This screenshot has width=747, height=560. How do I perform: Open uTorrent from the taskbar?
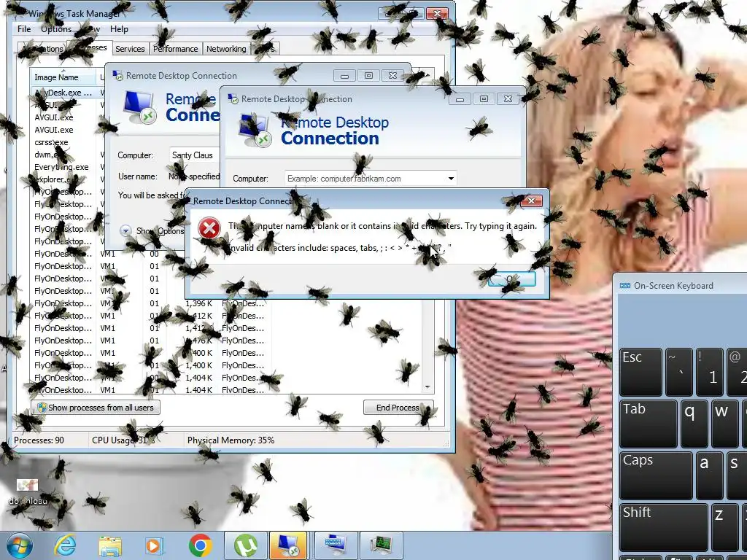[x=245, y=545]
